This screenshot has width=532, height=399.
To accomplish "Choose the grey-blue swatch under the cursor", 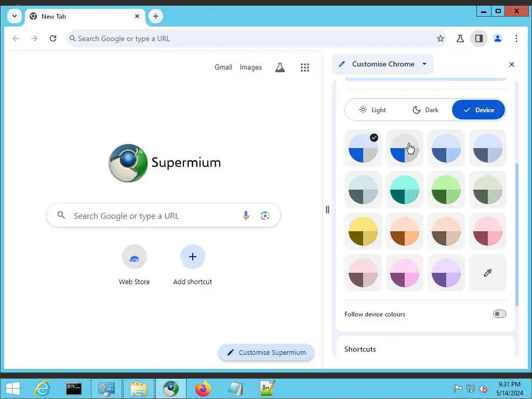I will click(404, 148).
